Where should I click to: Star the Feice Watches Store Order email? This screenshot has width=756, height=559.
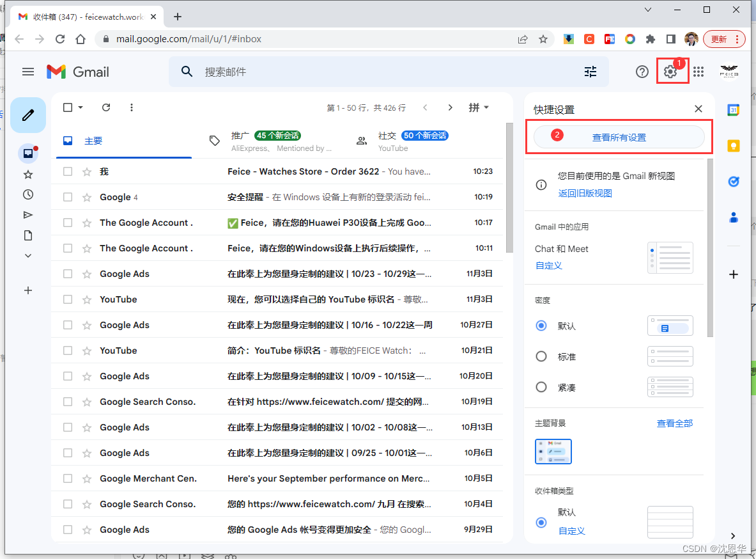tap(87, 171)
